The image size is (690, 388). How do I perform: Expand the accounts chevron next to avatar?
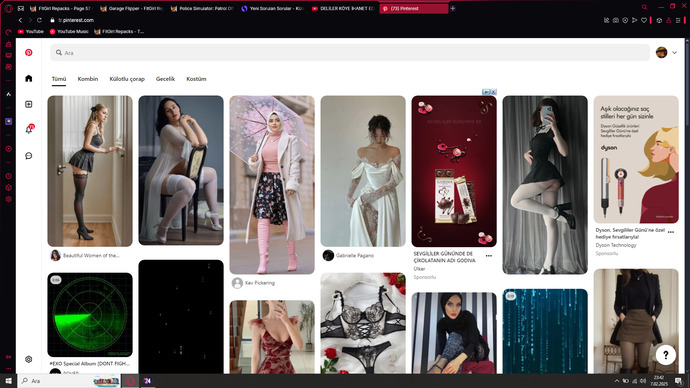[674, 53]
